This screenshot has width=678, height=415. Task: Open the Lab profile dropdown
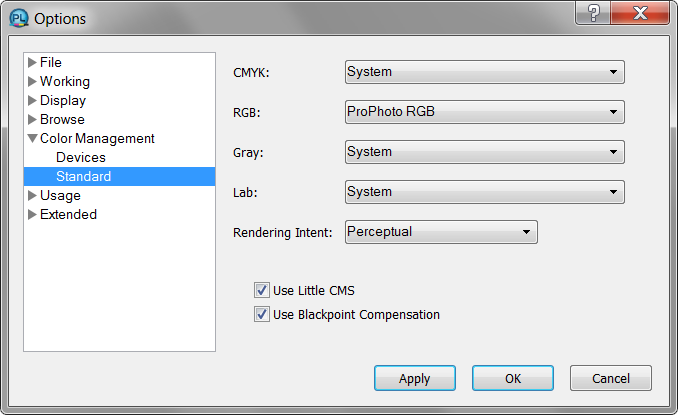point(485,192)
